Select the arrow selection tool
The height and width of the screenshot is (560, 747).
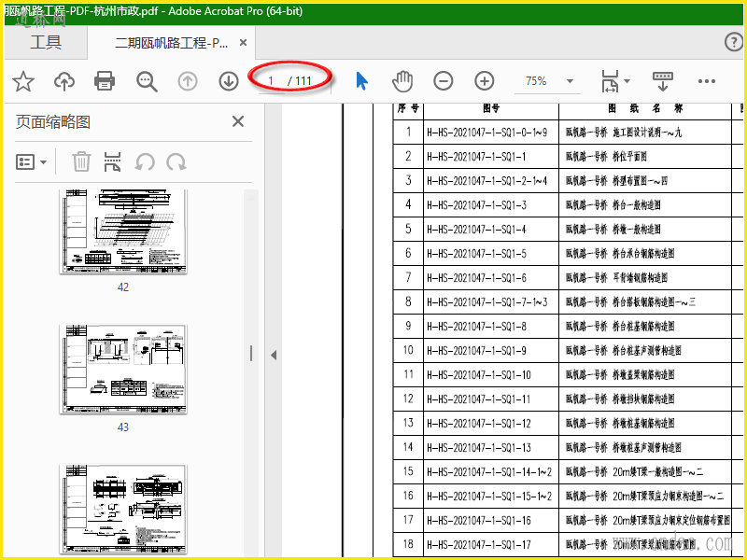(x=361, y=81)
